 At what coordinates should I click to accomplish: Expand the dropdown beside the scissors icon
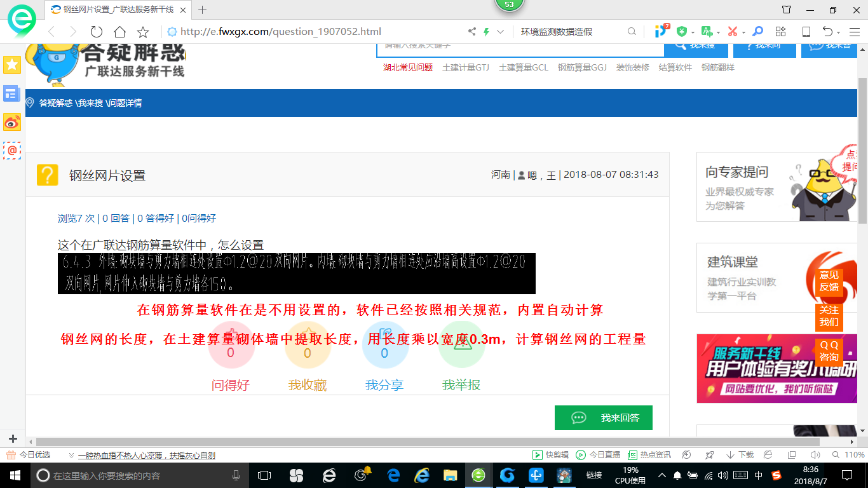pyautogui.click(x=743, y=32)
